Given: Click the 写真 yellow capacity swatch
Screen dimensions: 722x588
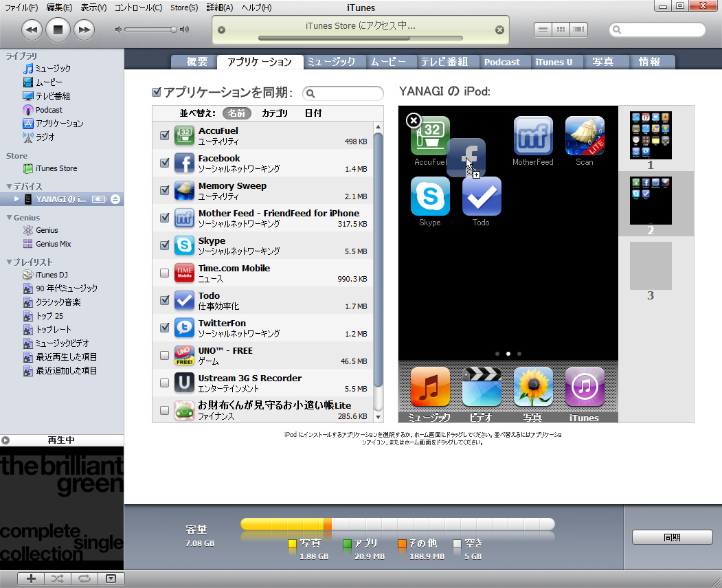Looking at the screenshot, I should point(292,544).
